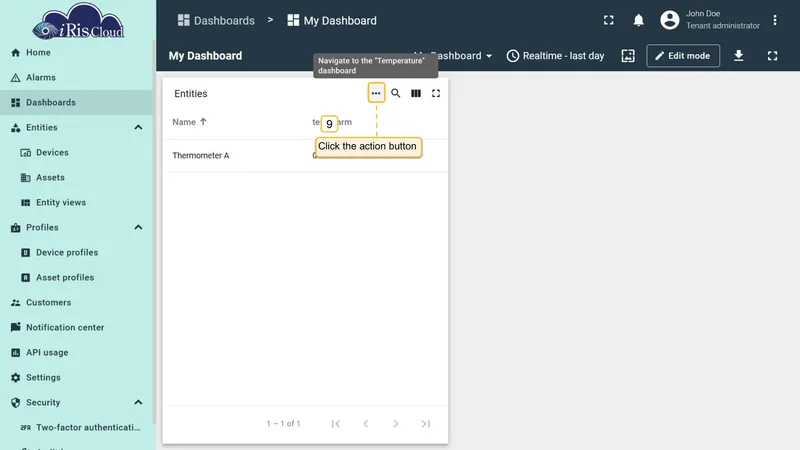
Task: Go to first page of entities
Action: 336,423
